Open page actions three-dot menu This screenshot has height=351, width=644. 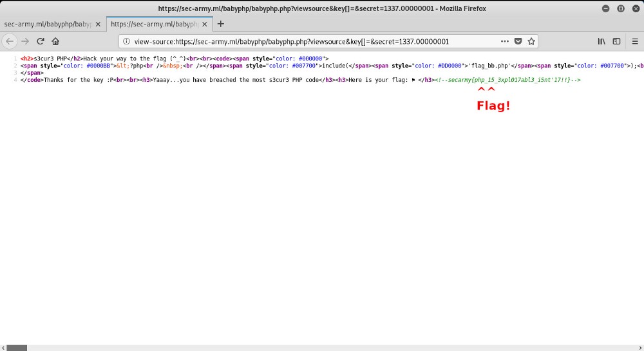pos(504,41)
